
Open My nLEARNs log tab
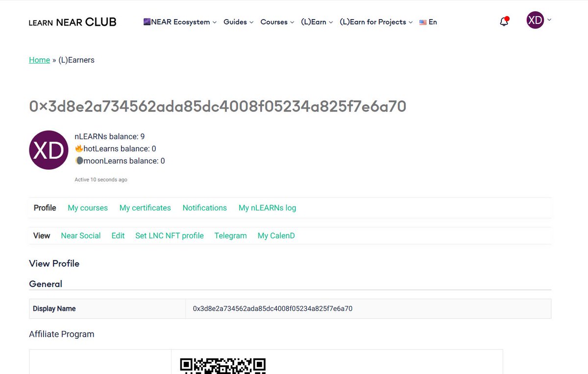268,208
